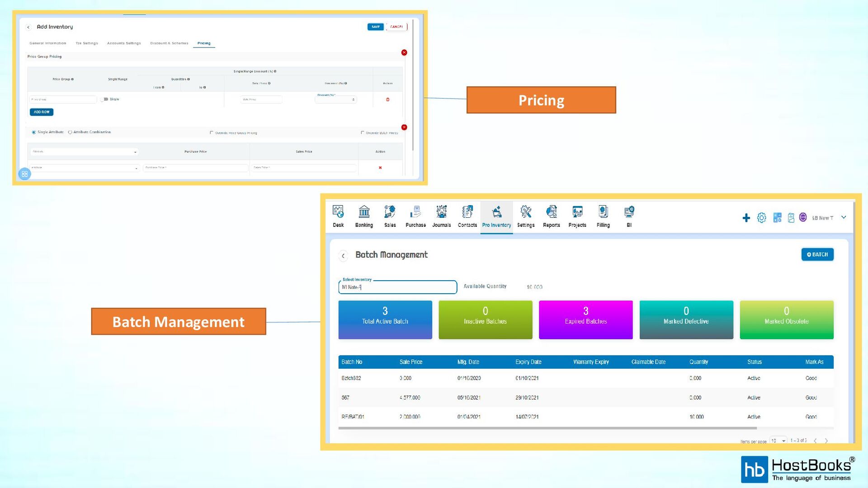The width and height of the screenshot is (868, 488).
Task: Expand the user account dropdown chevron
Action: click(844, 217)
